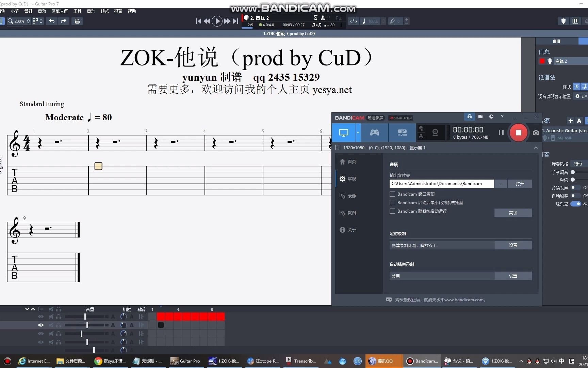
Task: Toggle 自动刷奏 switch
Action: coord(575,196)
